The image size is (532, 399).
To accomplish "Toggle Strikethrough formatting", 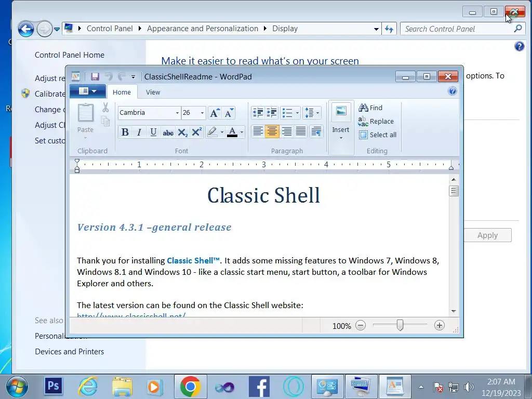I will coord(168,132).
